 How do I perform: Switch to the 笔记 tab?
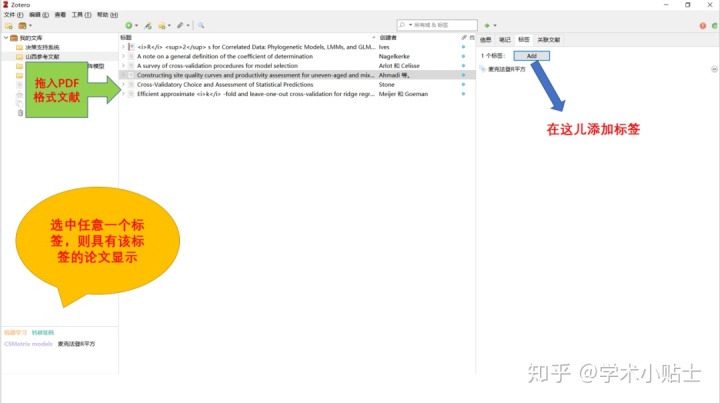click(x=505, y=40)
